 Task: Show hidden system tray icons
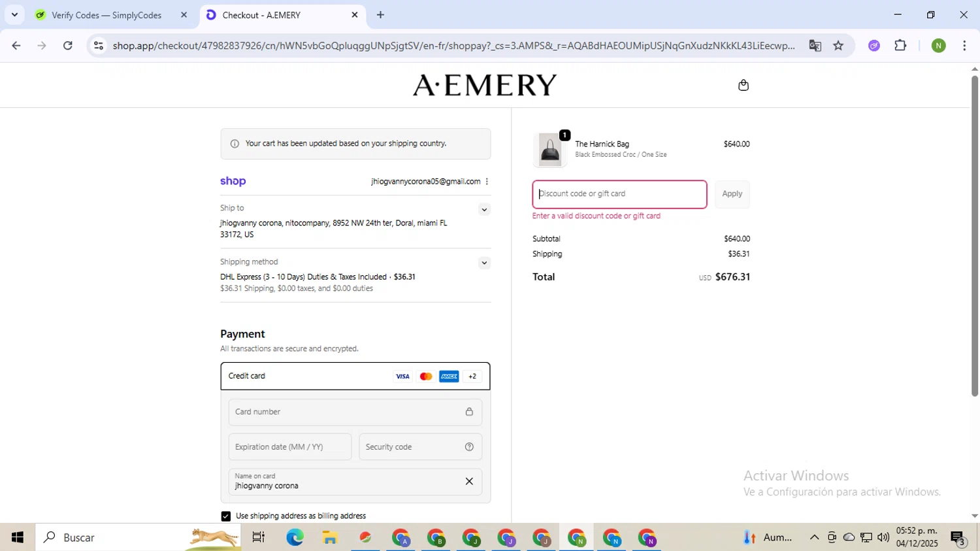click(814, 537)
